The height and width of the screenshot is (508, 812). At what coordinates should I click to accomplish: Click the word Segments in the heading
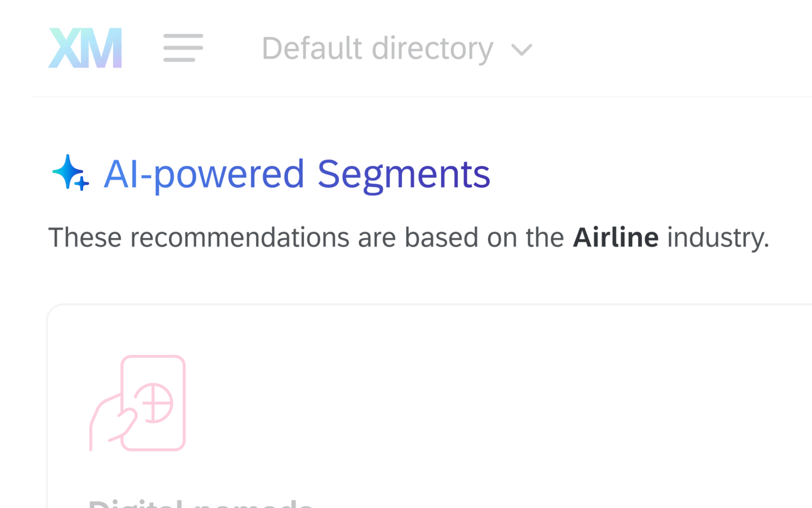(x=404, y=174)
